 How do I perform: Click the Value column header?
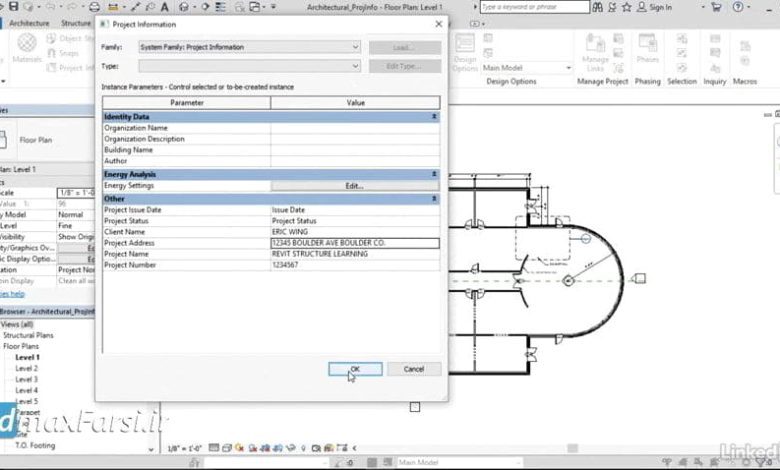(x=355, y=102)
